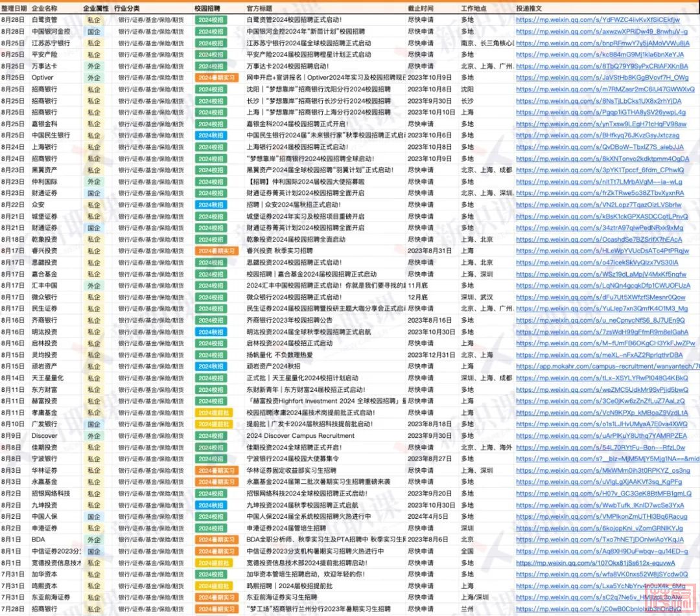Viewport: 700px width, 616px height.
Task: Click company name cell 中信证券2023分
Action: 56,551
